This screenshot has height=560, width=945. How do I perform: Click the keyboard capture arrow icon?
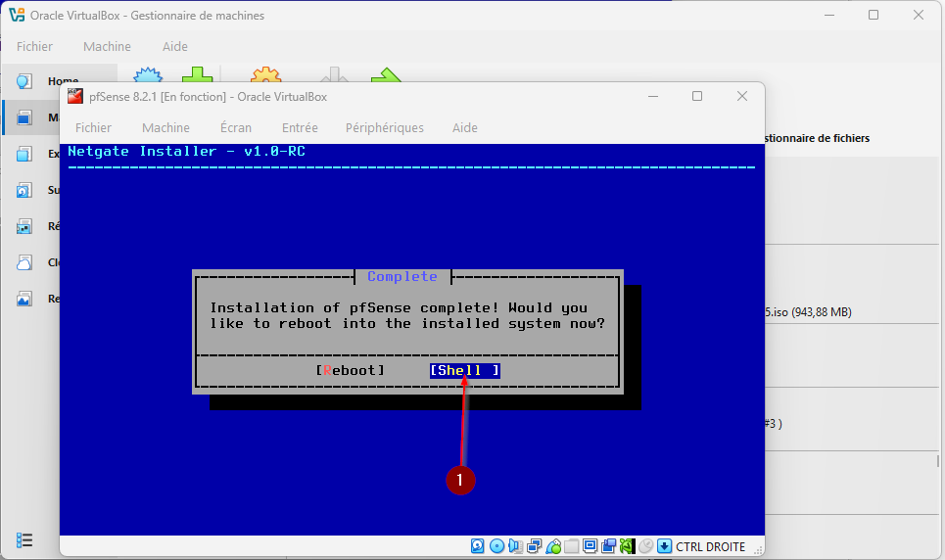tap(664, 546)
